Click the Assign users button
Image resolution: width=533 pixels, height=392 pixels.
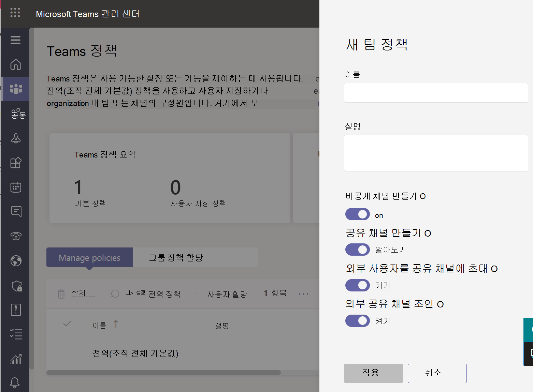click(227, 294)
